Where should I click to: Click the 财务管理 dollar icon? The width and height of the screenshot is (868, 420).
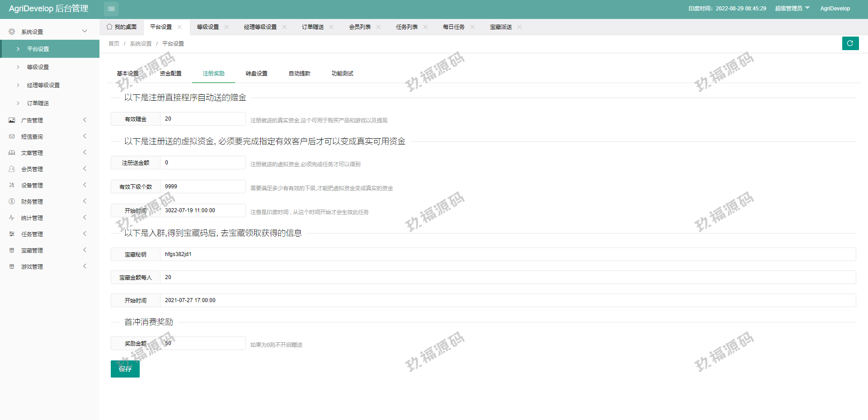click(12, 201)
